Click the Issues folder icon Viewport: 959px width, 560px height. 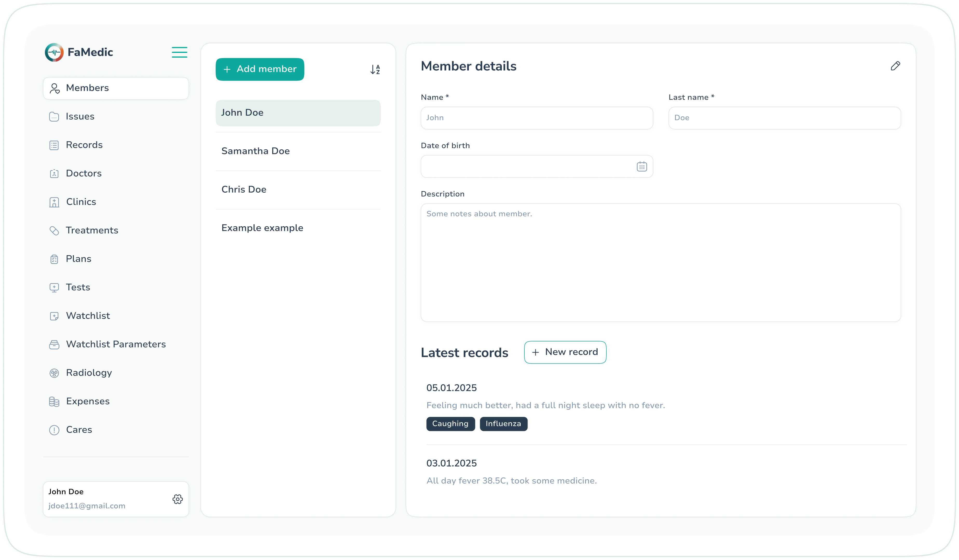tap(54, 117)
